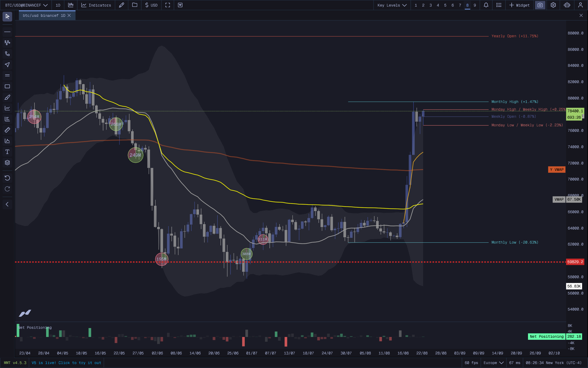
Task: Open the user account icon
Action: [x=580, y=5]
